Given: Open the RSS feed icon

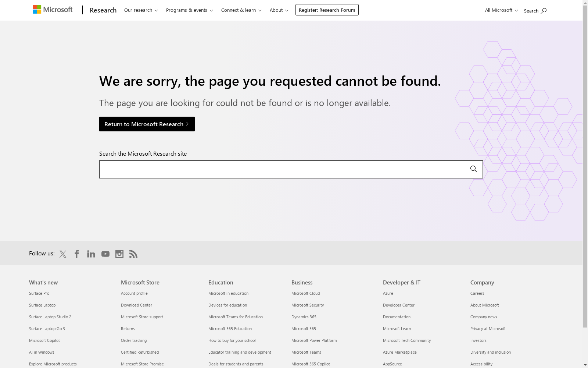Looking at the screenshot, I should tap(133, 254).
